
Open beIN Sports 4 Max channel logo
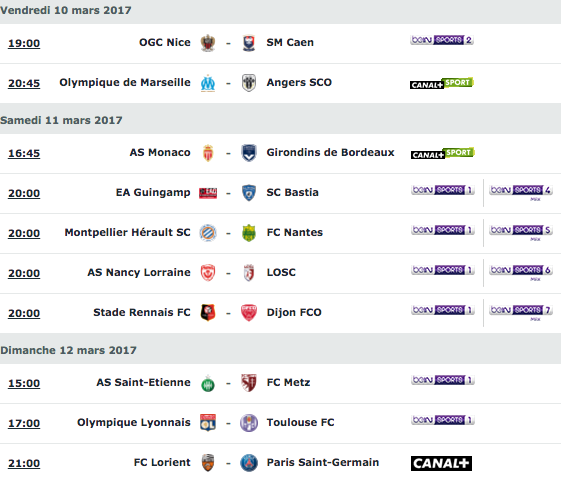point(521,193)
